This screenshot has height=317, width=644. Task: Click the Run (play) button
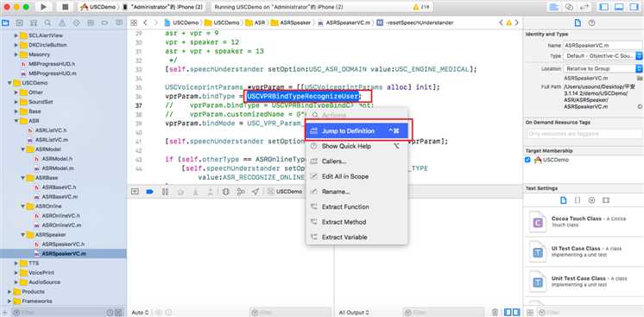44,7
